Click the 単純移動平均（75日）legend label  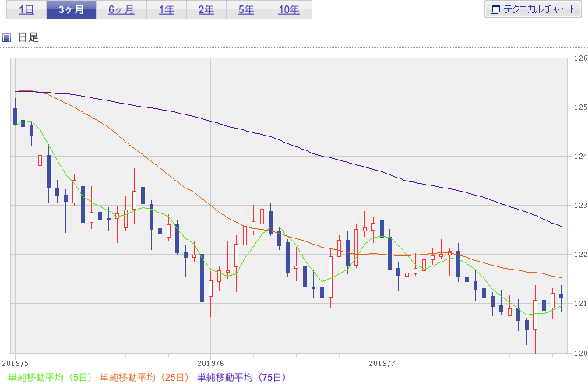[242, 377]
